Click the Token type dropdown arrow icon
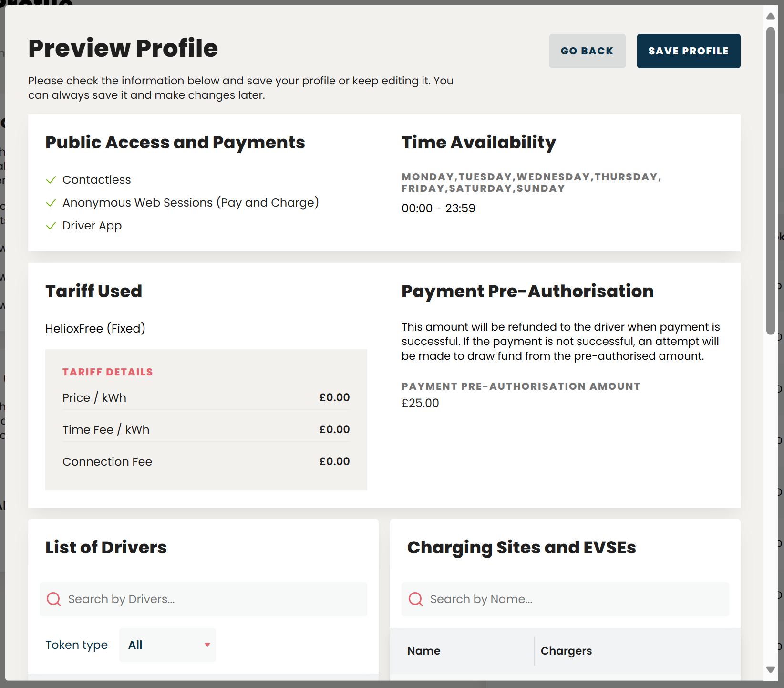Image resolution: width=784 pixels, height=688 pixels. tap(207, 645)
